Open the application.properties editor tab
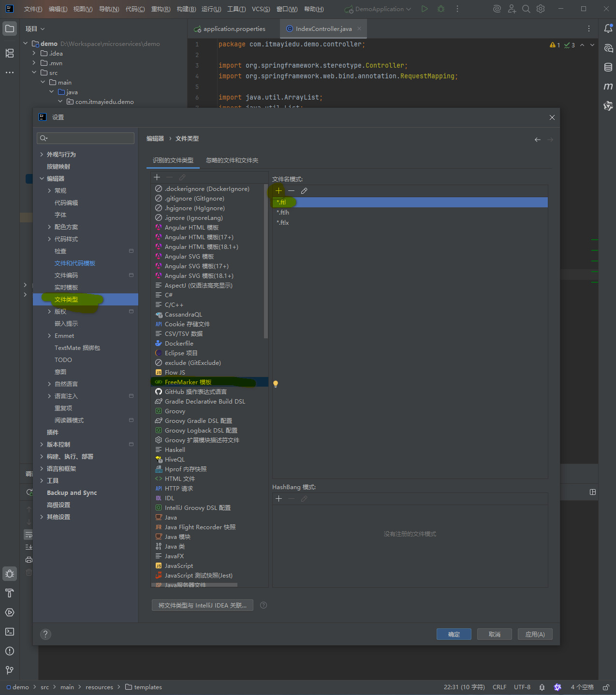 (230, 29)
